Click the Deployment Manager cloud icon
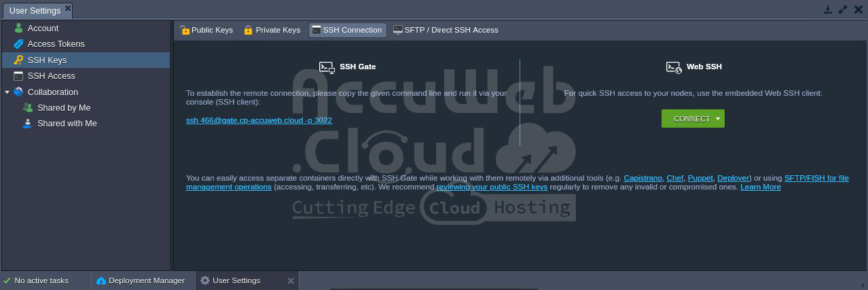Screen dimensions: 868x290 click(x=101, y=280)
